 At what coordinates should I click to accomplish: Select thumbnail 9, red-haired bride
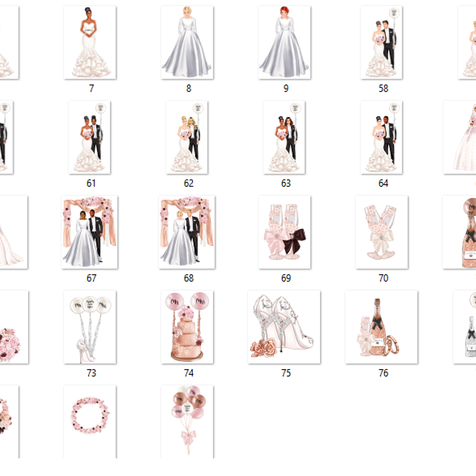coord(285,42)
